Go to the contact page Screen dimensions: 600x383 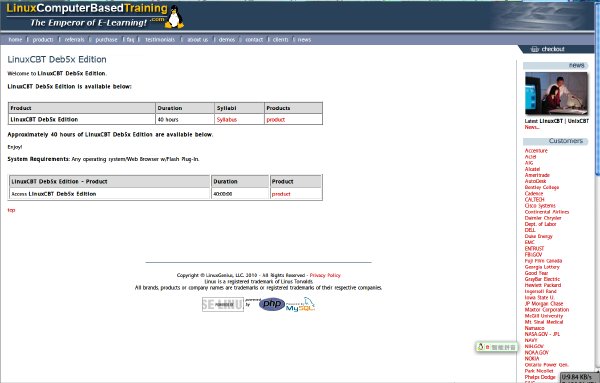point(254,40)
